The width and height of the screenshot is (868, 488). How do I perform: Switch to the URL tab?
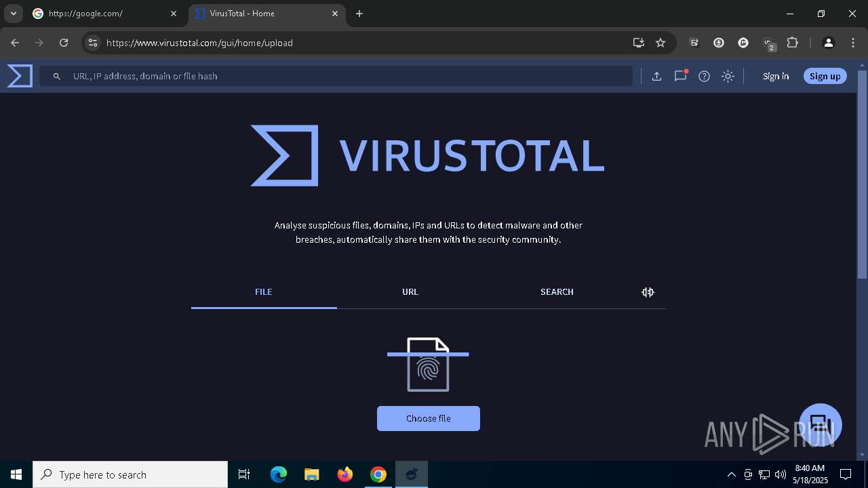pyautogui.click(x=410, y=292)
